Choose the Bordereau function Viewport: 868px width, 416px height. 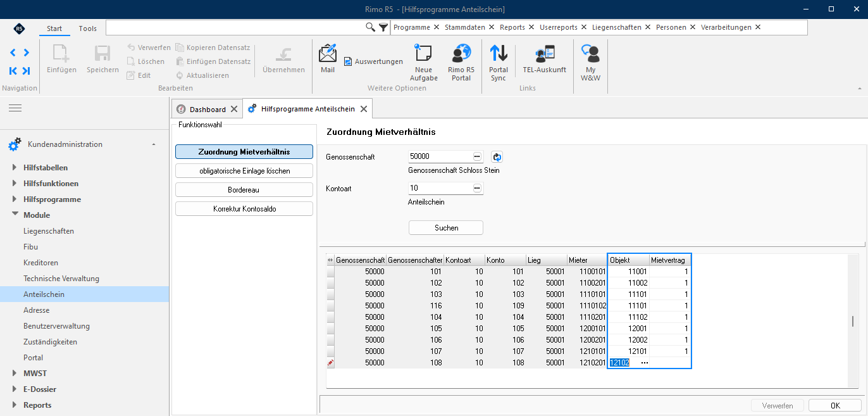click(244, 190)
